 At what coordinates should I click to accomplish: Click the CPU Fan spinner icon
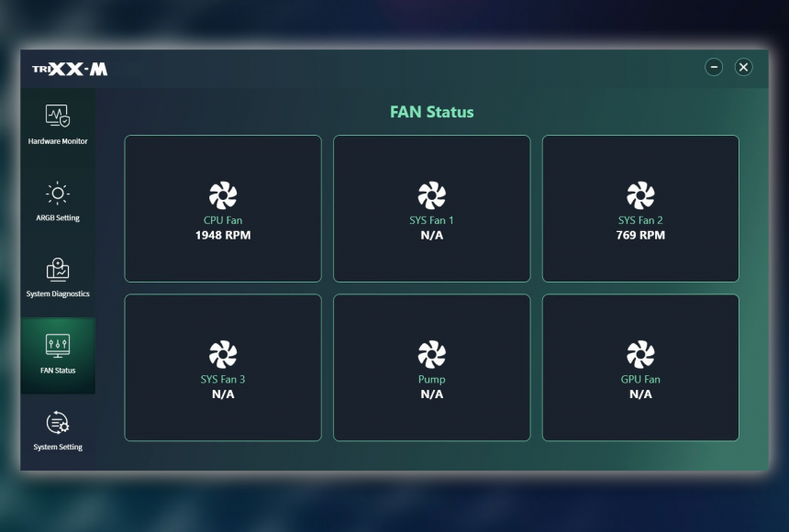[223, 194]
